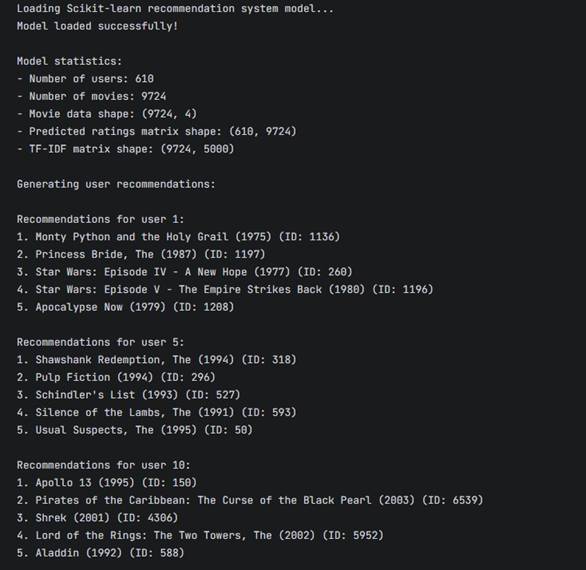Click the Monty Python and the Holy Grail entry
The width and height of the screenshot is (586, 570).
pos(178,237)
